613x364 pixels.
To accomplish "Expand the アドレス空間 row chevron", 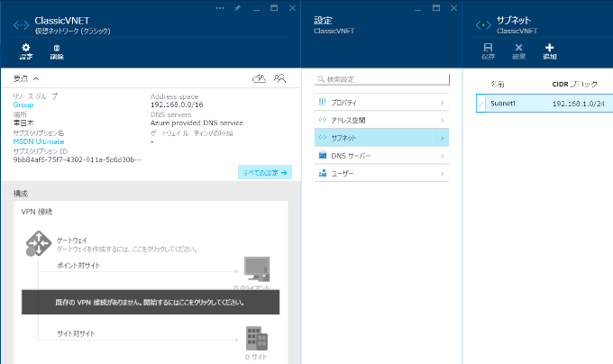I will (442, 121).
